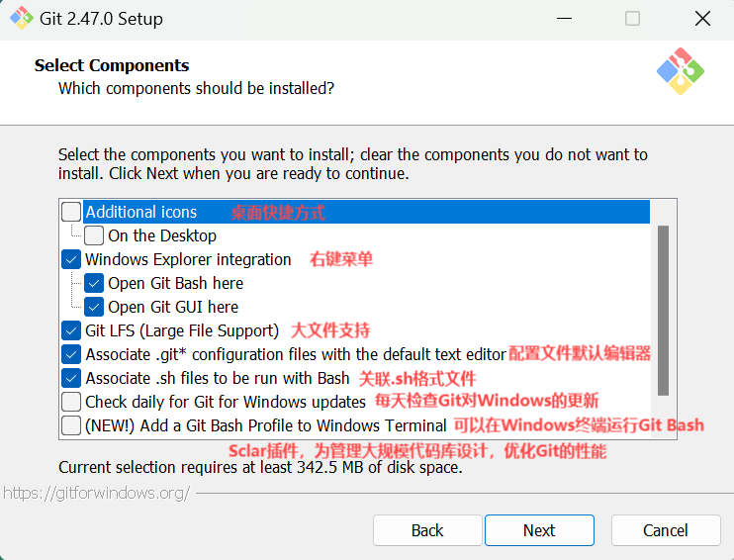
Task: Uncheck Associate .git* configuration files option
Action: click(x=71, y=354)
